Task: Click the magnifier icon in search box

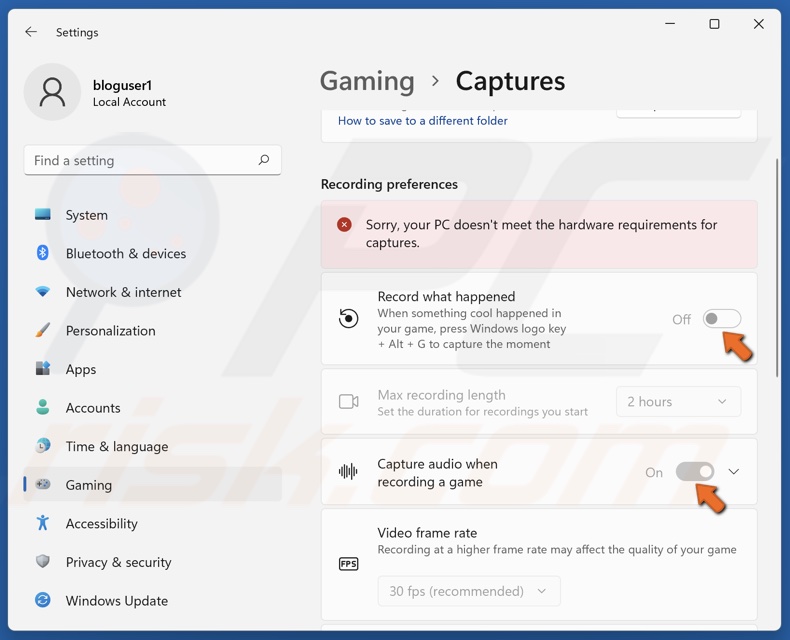Action: click(x=264, y=160)
